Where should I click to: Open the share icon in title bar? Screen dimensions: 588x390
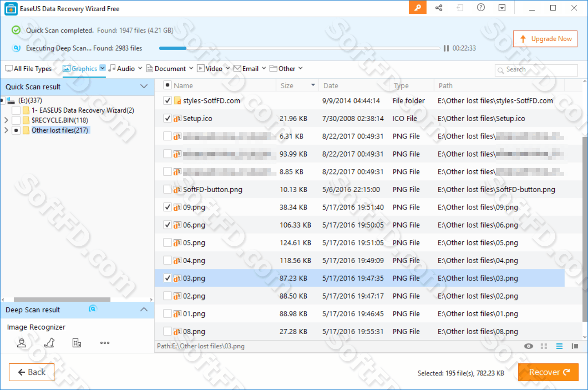tap(439, 8)
